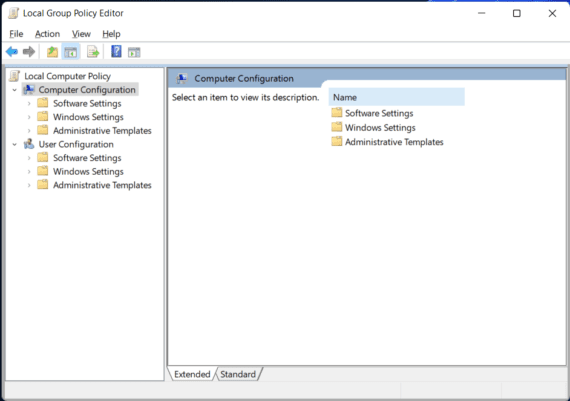Switch to the Extended tab
This screenshot has width=570, height=401.
[192, 374]
